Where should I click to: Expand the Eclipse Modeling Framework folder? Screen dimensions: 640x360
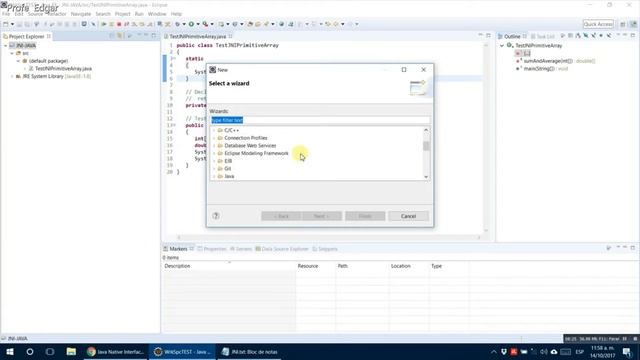(x=214, y=153)
